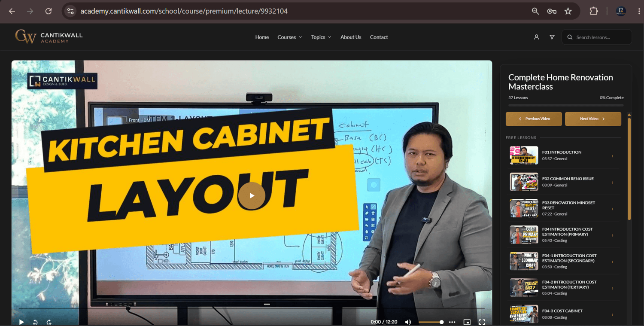This screenshot has height=326, width=644.
Task: Open lesson F04-3 Cost Cabinet
Action: click(x=564, y=314)
